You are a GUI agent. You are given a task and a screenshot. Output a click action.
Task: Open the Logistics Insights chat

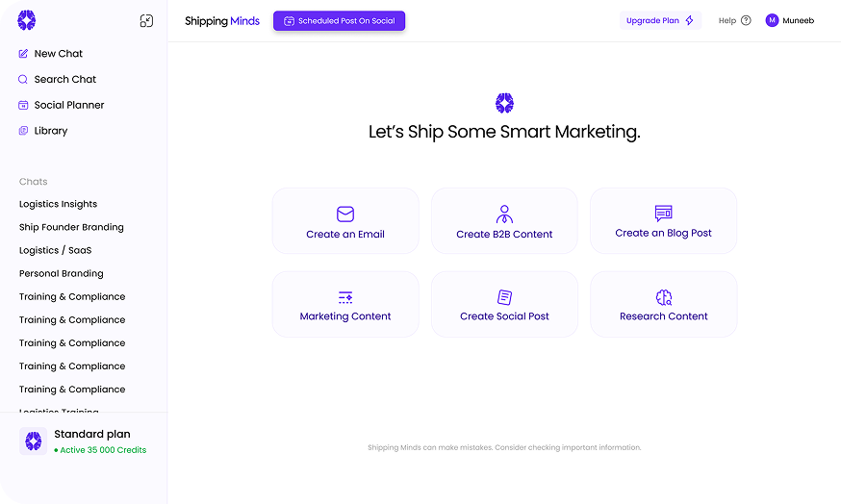[x=58, y=204]
